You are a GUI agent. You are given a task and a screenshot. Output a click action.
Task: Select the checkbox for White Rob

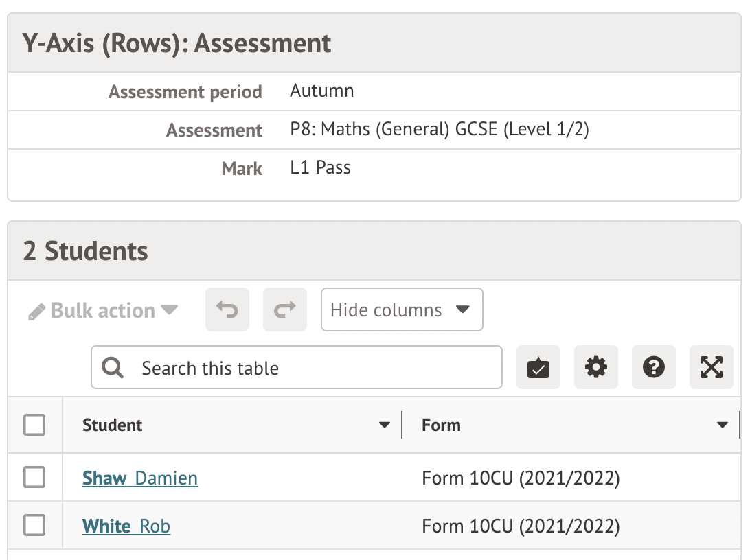pyautogui.click(x=34, y=526)
